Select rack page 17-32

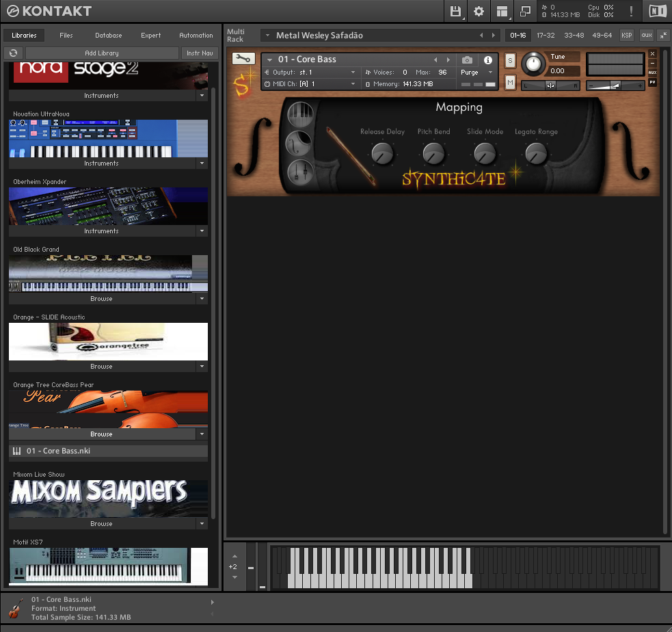point(546,36)
